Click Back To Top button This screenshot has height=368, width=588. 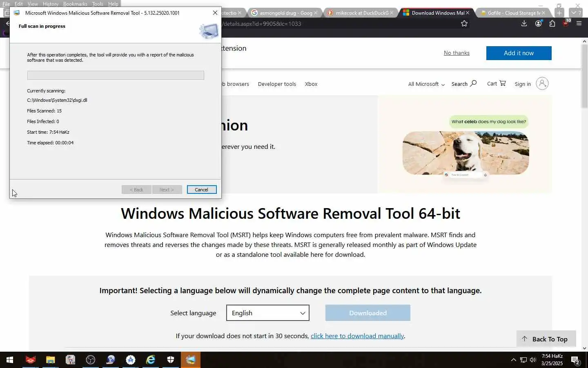pyautogui.click(x=546, y=339)
